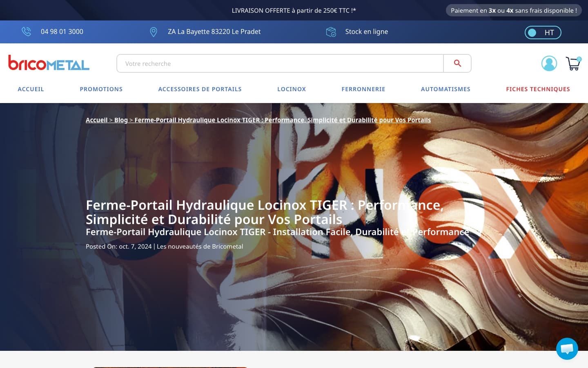Click the map pin location icon
Screen dimensions: 588x368
point(154,32)
